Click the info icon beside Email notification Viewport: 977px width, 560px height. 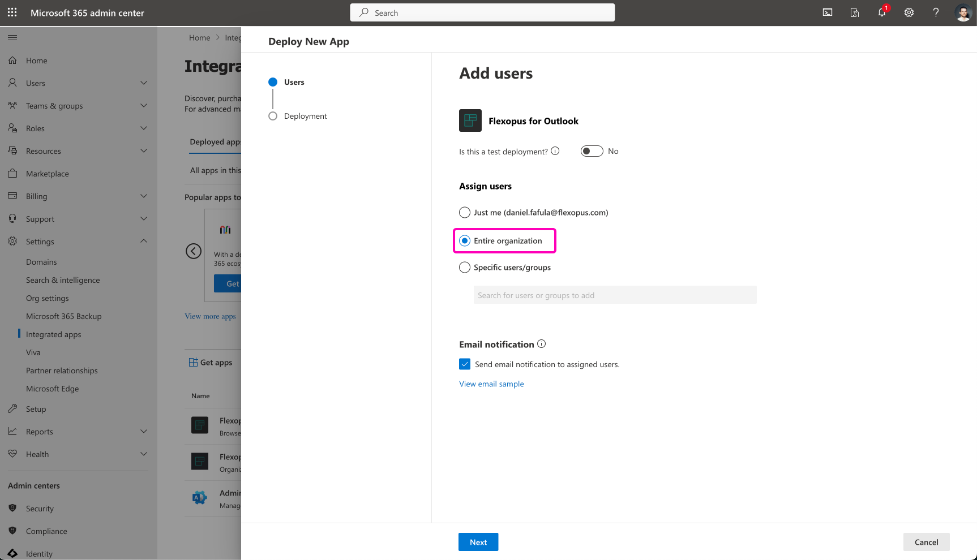click(541, 344)
